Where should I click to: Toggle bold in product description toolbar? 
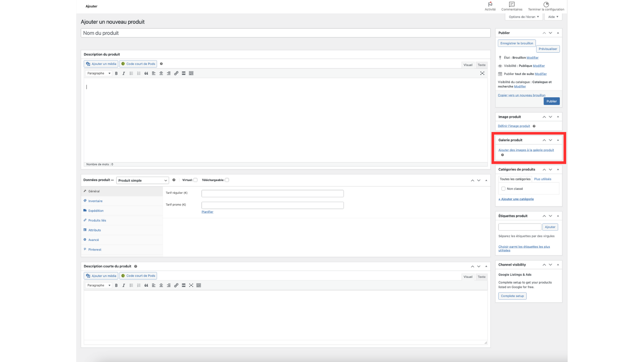coord(116,73)
